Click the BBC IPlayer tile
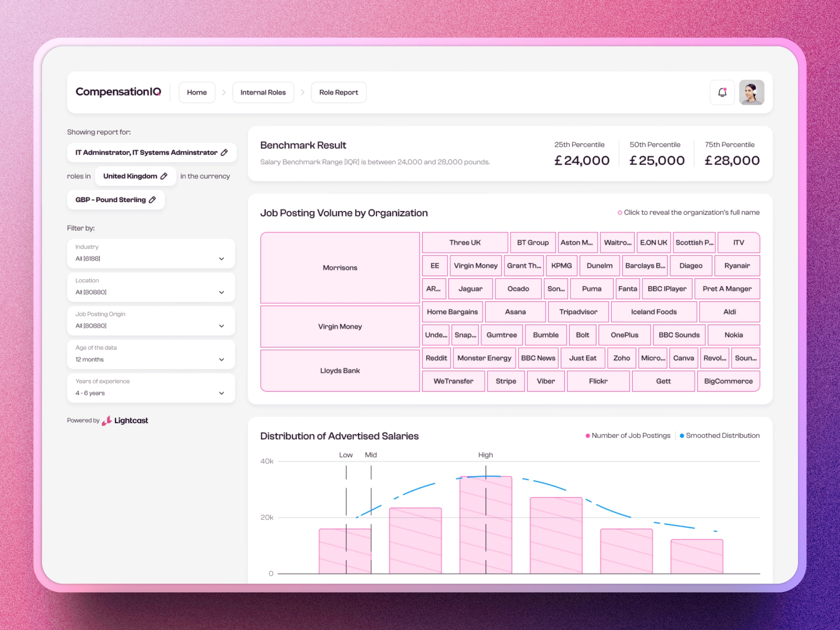The image size is (840, 630). coord(667,289)
